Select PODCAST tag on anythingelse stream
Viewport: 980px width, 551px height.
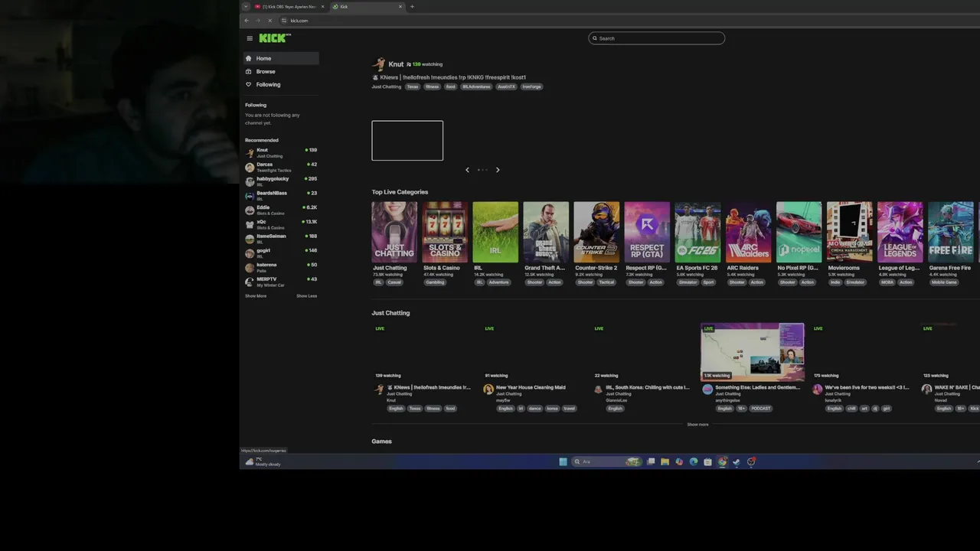761,409
